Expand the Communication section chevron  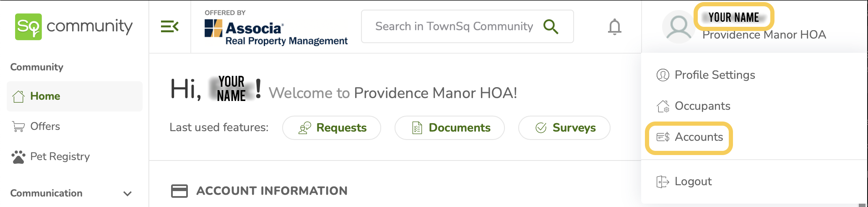click(127, 194)
